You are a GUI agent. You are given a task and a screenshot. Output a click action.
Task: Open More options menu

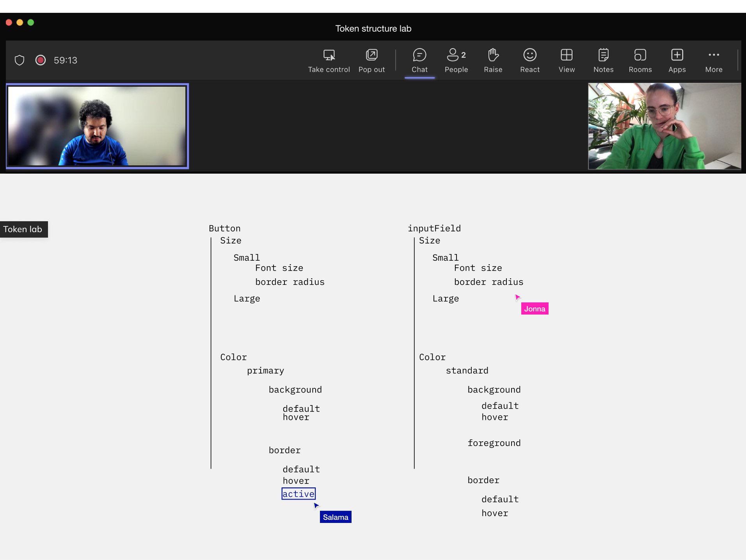pyautogui.click(x=714, y=60)
